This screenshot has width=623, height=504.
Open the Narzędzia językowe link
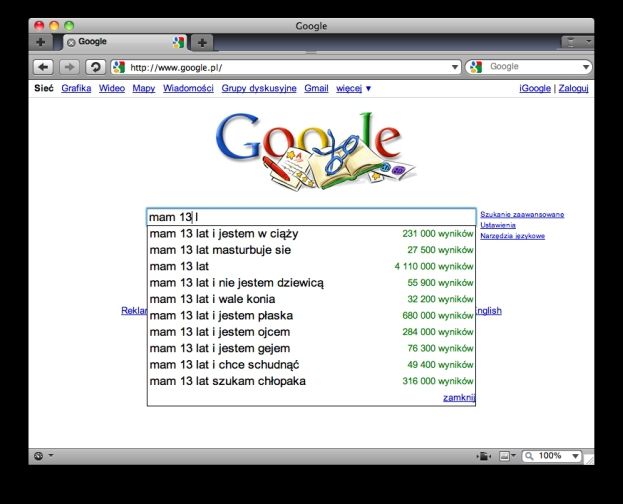tap(513, 236)
